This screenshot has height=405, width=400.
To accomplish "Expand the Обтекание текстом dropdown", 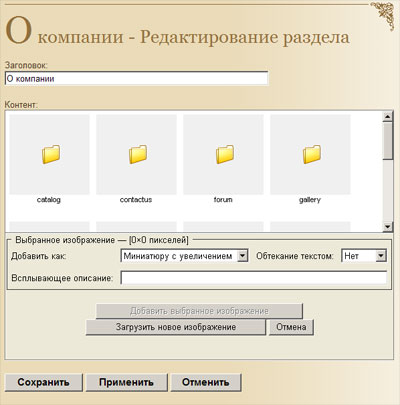I will (364, 256).
